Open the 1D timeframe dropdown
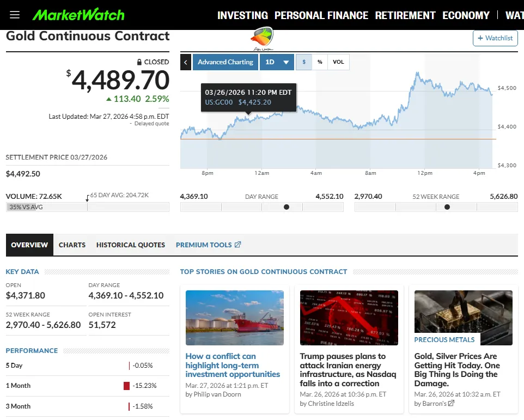 (x=277, y=62)
